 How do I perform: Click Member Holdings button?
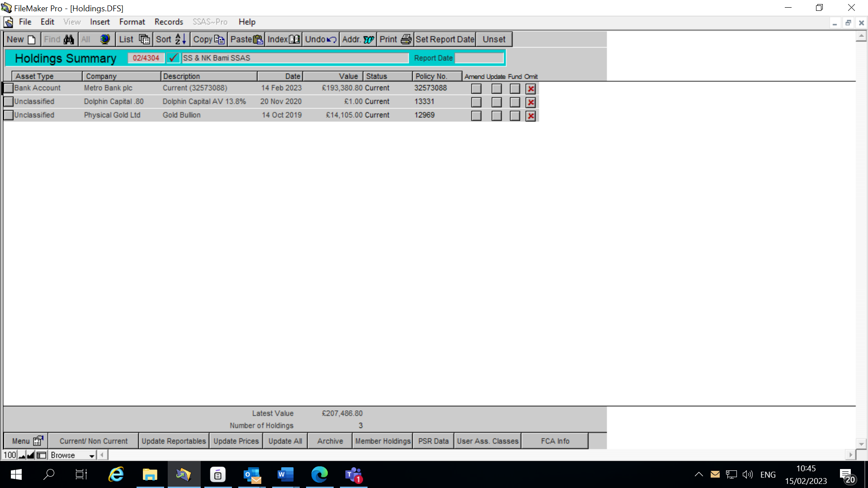tap(382, 441)
